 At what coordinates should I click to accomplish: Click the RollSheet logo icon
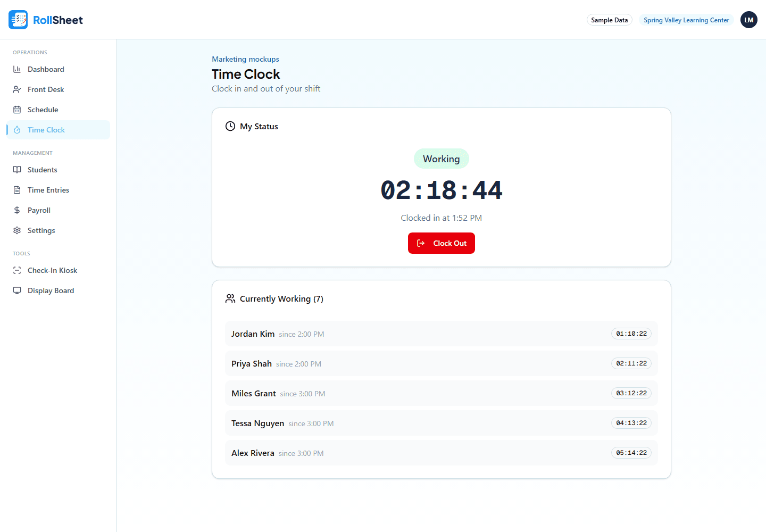point(18,20)
